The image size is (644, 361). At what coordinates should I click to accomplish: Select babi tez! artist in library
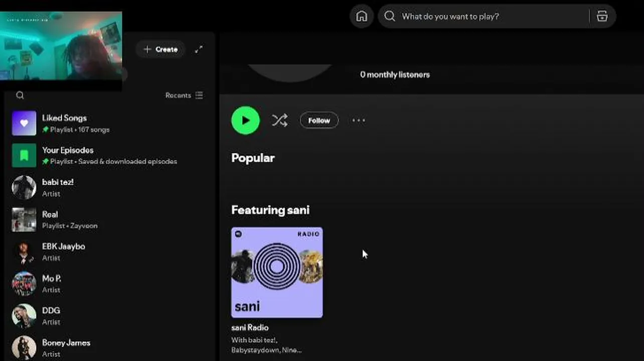click(x=58, y=183)
